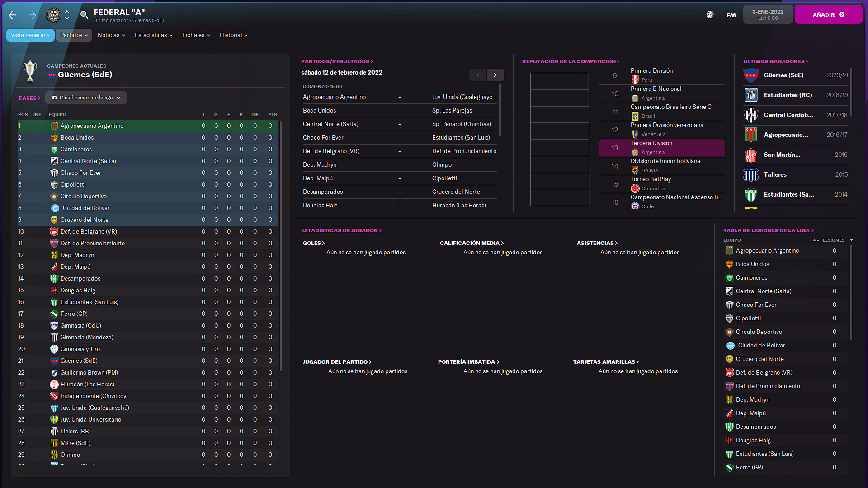
Task: Click the search magnifier icon
Action: click(x=84, y=15)
